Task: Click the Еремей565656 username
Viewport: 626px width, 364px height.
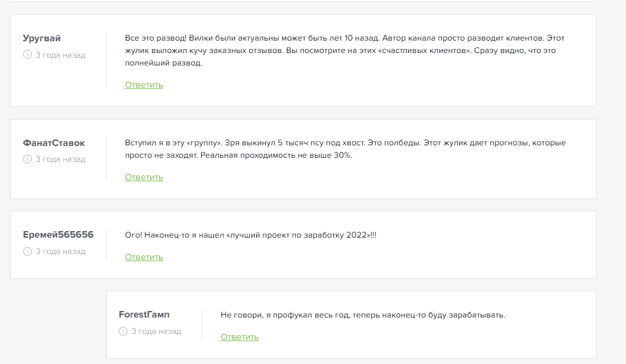Action: [58, 235]
